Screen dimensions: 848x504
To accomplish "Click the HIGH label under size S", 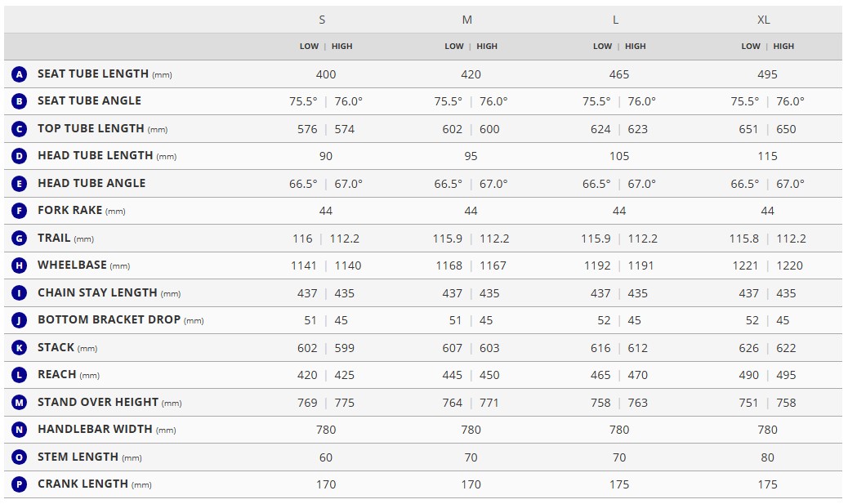I will point(341,47).
